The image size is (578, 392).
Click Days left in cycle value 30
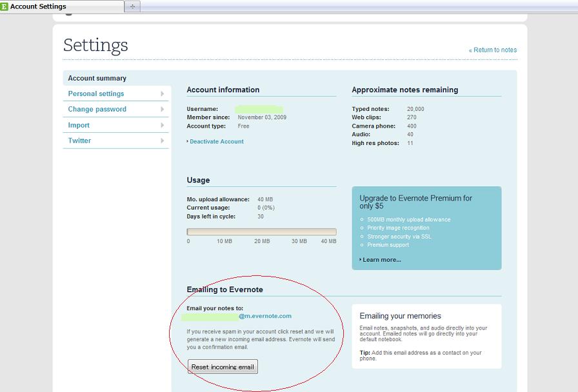(x=261, y=216)
